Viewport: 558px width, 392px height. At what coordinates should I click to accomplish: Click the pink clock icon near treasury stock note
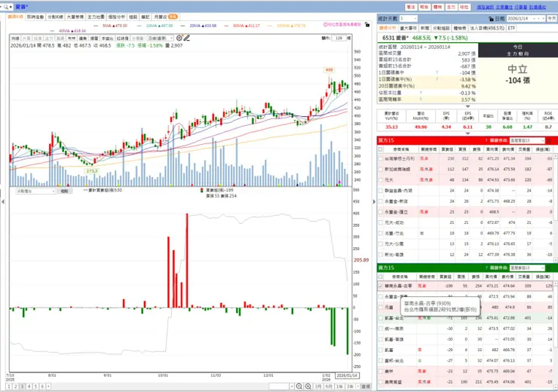(325, 25)
